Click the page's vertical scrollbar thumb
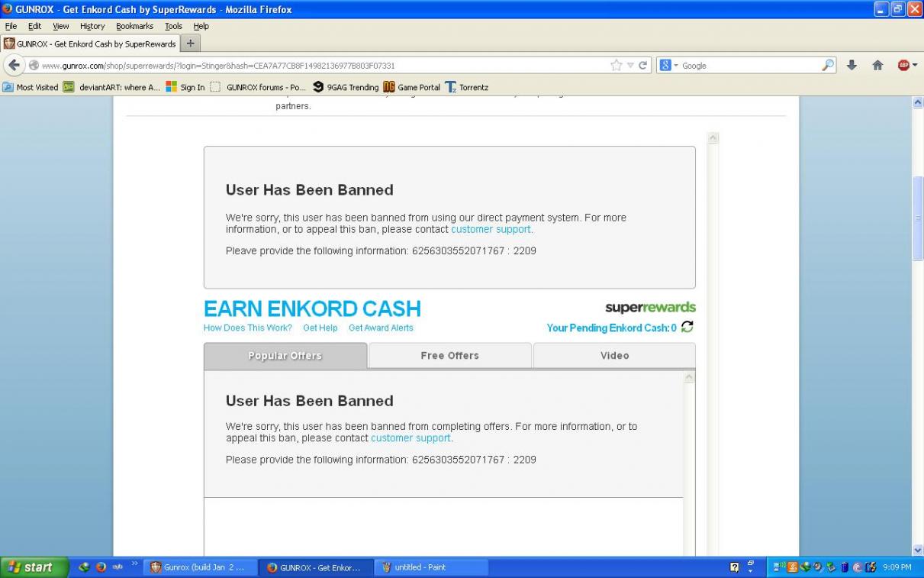Viewport: 924px width, 578px height. point(917,218)
